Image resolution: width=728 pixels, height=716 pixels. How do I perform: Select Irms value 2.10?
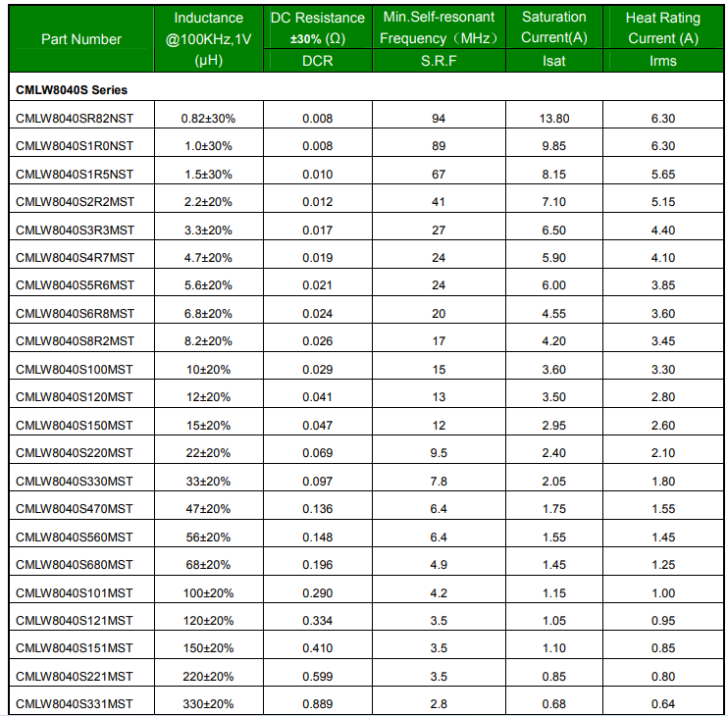point(663,453)
